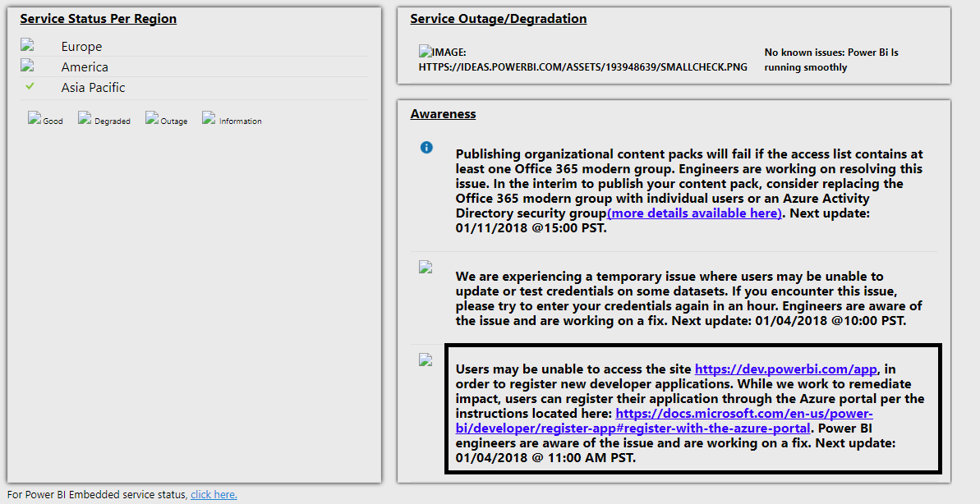Open the 'more details available here' link

[694, 213]
